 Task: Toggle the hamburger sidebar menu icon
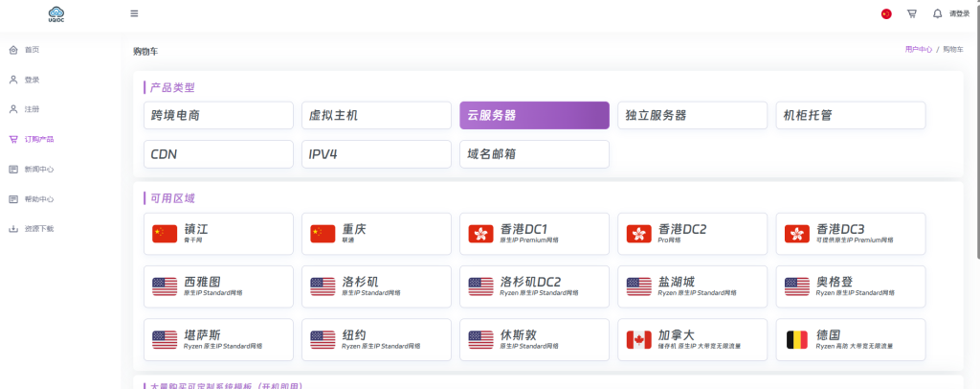point(134,13)
